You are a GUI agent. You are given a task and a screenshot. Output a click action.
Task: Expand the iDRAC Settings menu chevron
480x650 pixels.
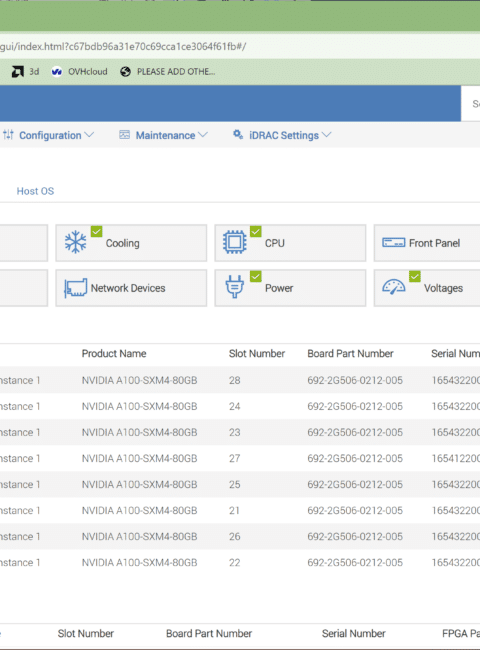pyautogui.click(x=327, y=135)
